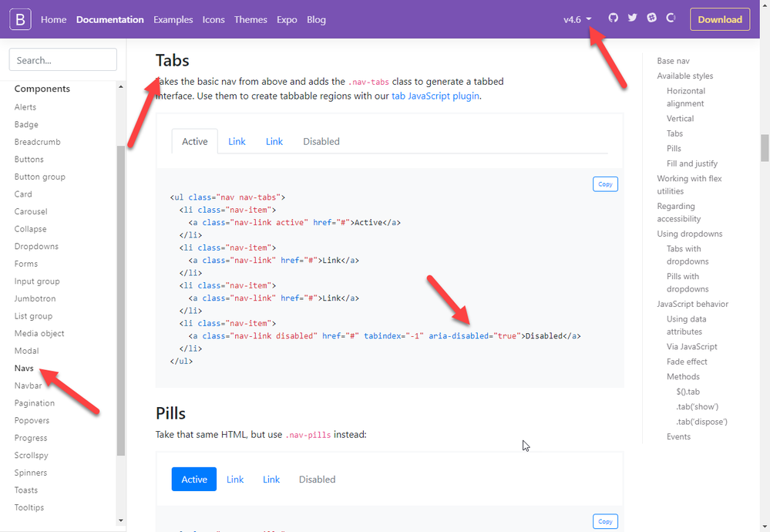The image size is (770, 532).
Task: Open the Slack icon link
Action: pyautogui.click(x=652, y=19)
